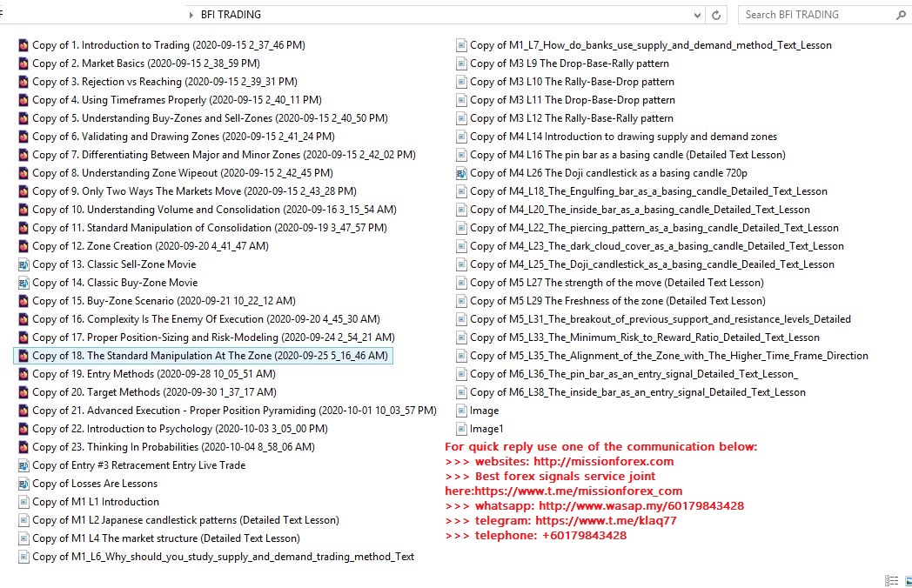Click the icon of 'Copy of 19. Entry Methods'
912x588 pixels.
click(x=23, y=374)
